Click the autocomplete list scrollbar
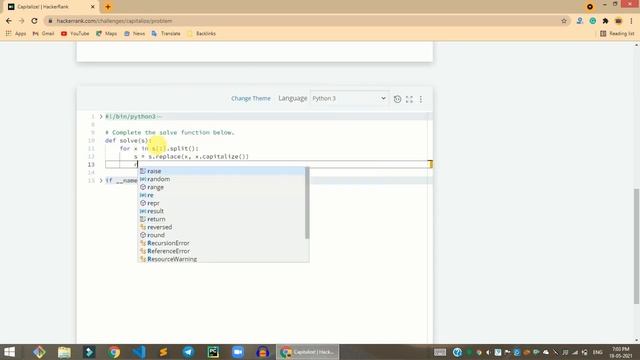 coord(307,203)
